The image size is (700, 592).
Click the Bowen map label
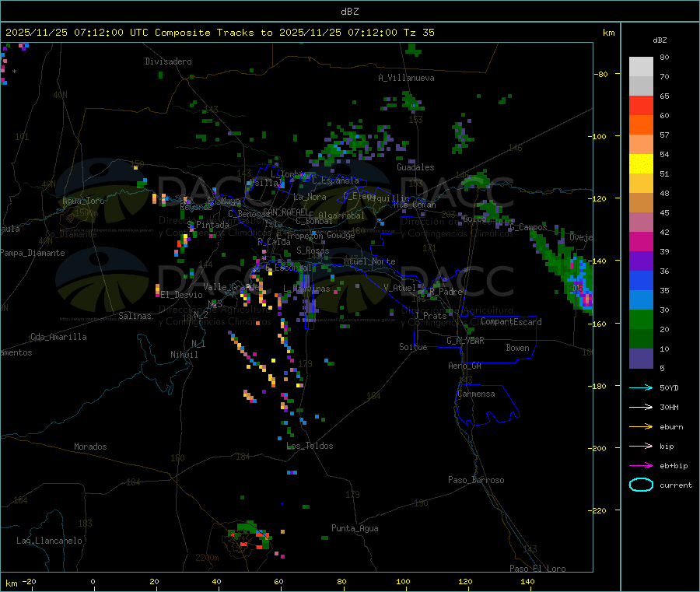518,349
